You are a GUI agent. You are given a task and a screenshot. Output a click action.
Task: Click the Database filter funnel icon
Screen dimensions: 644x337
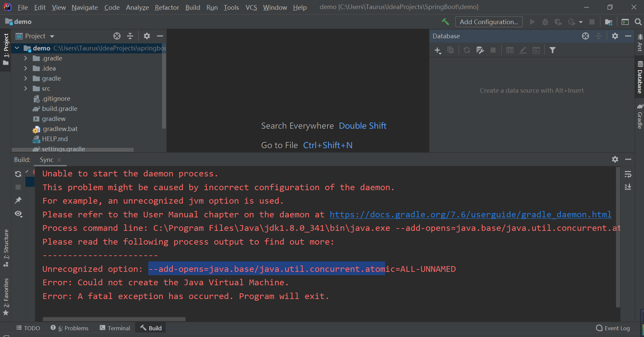[552, 50]
